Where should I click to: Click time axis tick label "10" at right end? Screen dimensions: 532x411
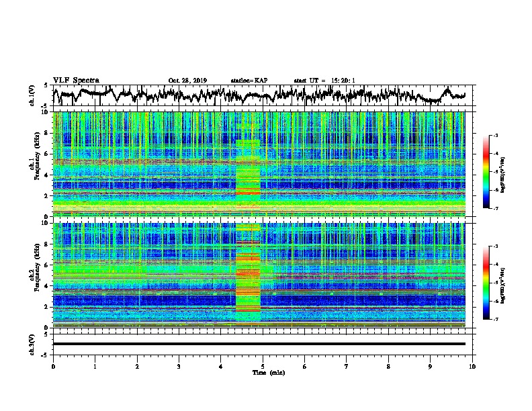pyautogui.click(x=472, y=367)
